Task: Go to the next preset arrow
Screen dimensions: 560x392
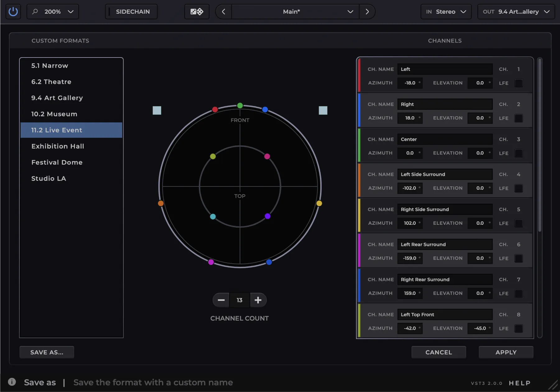Action: [367, 12]
